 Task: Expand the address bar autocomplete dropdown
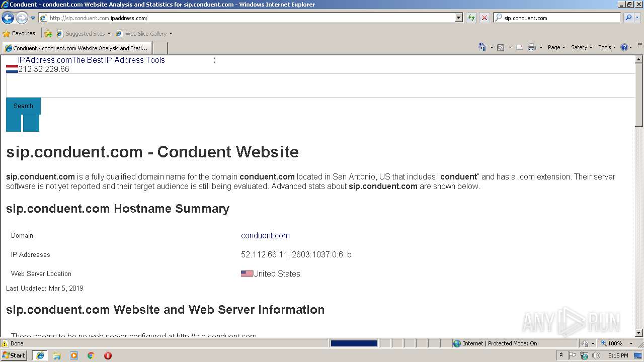click(x=459, y=18)
